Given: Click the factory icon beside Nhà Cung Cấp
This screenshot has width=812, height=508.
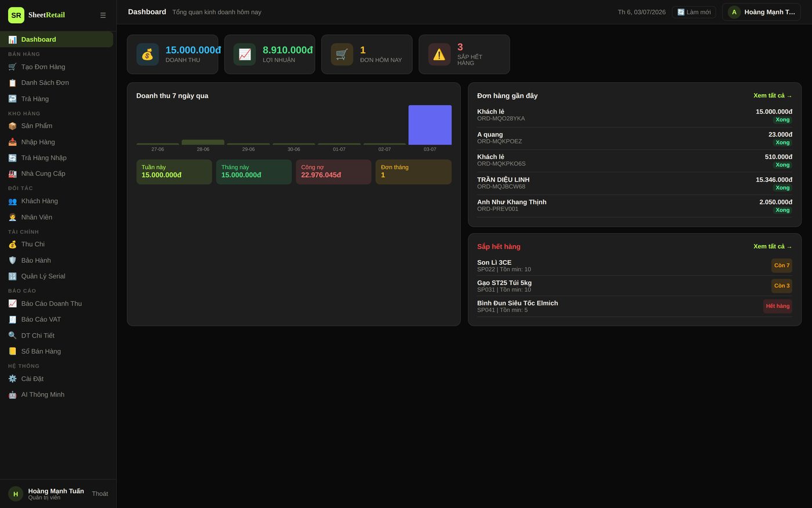Looking at the screenshot, I should click(12, 174).
